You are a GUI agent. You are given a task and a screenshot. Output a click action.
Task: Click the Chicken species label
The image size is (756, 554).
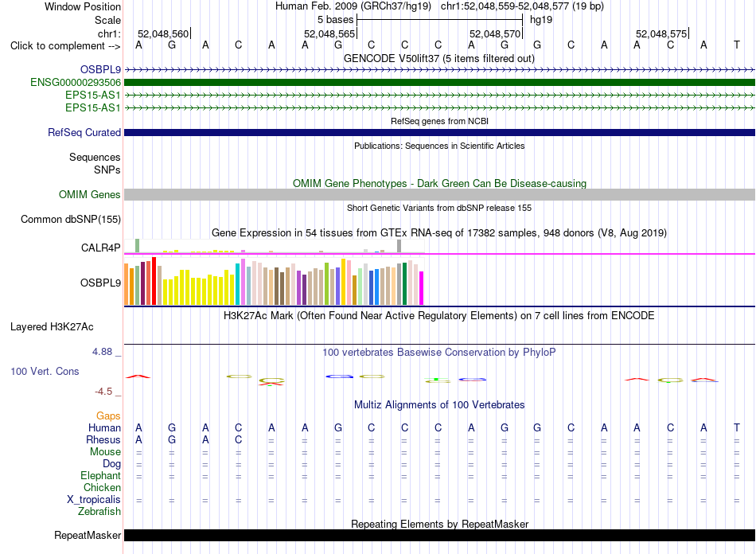(x=102, y=487)
